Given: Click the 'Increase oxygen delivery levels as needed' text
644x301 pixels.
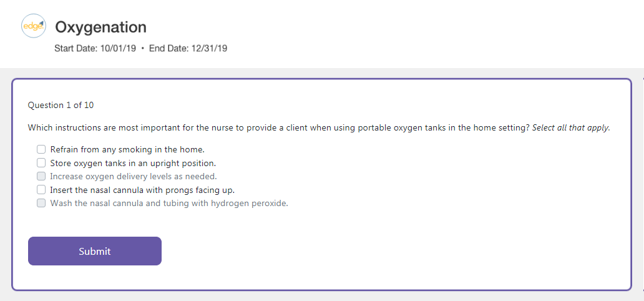Looking at the screenshot, I should click(134, 176).
